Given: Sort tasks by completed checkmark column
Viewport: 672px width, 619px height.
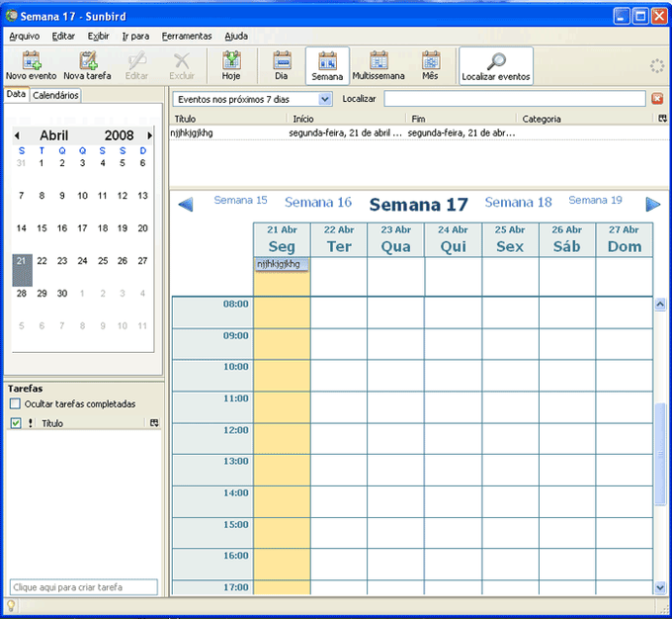Looking at the screenshot, I should click(x=16, y=423).
